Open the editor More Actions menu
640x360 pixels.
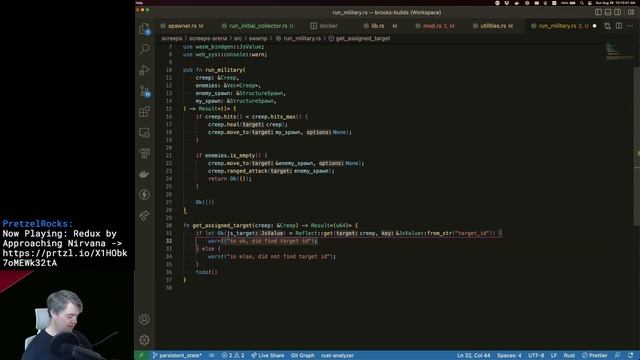[x=630, y=26]
